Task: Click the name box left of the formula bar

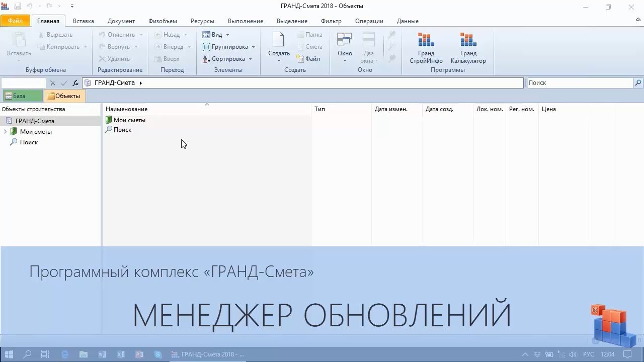Action: click(24, 83)
